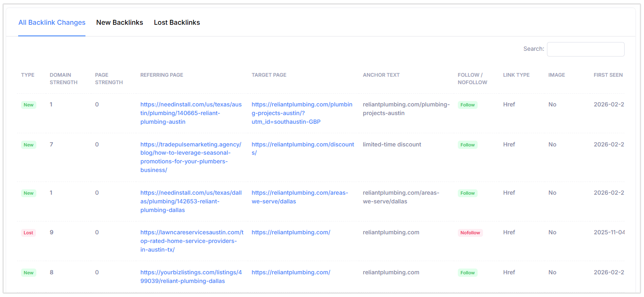
Task: Sort the table by Page Strength column
Action: [109, 78]
